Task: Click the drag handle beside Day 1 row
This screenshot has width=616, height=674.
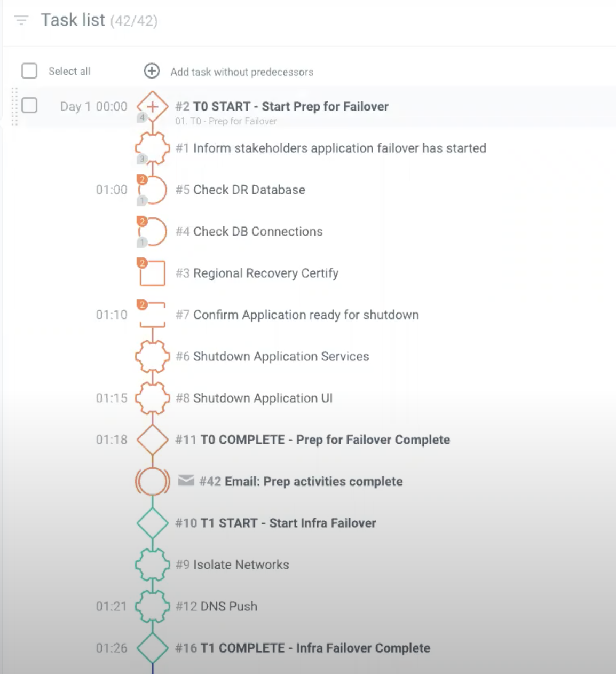Action: click(14, 106)
